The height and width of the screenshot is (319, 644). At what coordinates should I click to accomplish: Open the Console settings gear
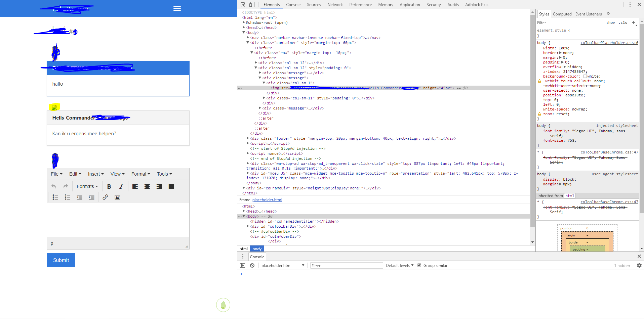coord(639,265)
